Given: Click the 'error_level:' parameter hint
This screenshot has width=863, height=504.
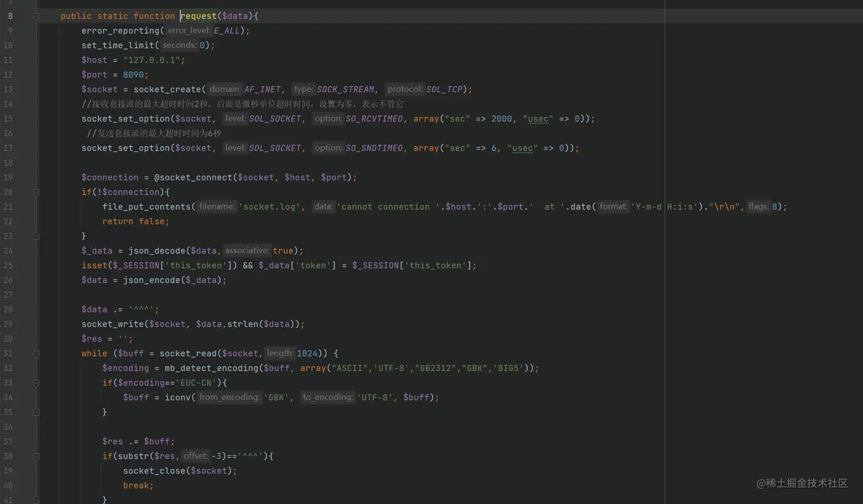Looking at the screenshot, I should 189,31.
